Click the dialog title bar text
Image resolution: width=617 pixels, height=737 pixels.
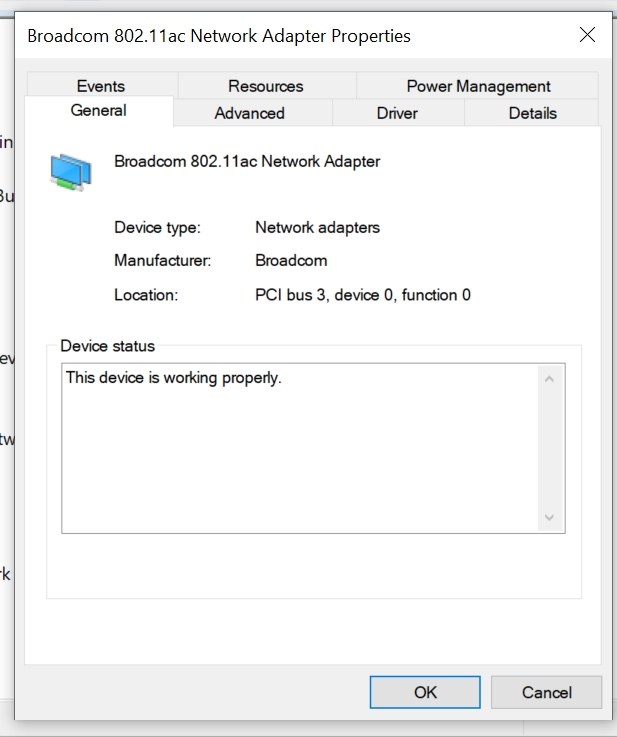tap(219, 36)
